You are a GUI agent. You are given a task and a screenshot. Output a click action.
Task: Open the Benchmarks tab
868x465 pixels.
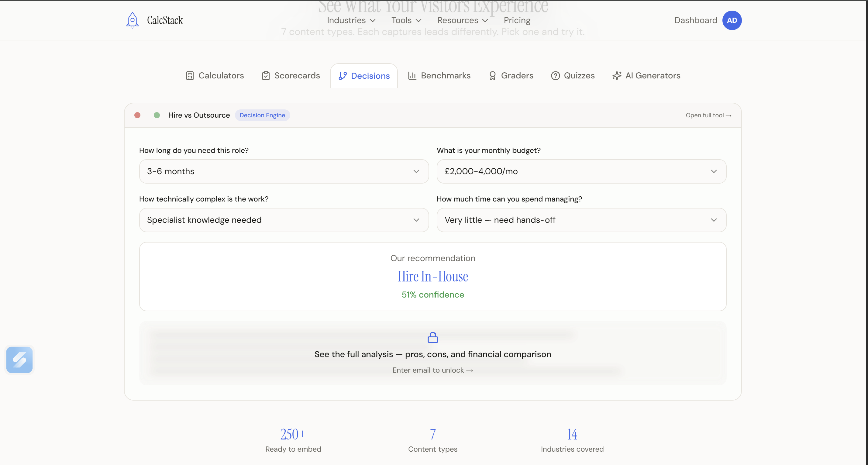[x=439, y=76]
